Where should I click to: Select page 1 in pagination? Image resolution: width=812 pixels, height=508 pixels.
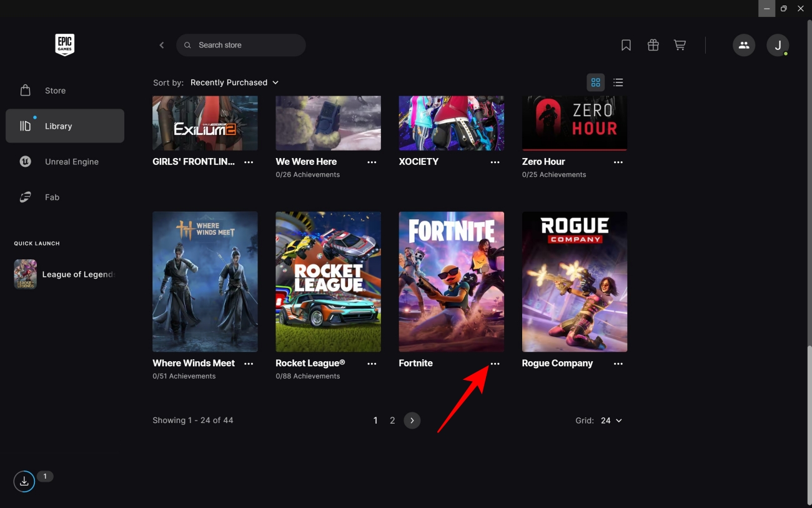tap(375, 421)
